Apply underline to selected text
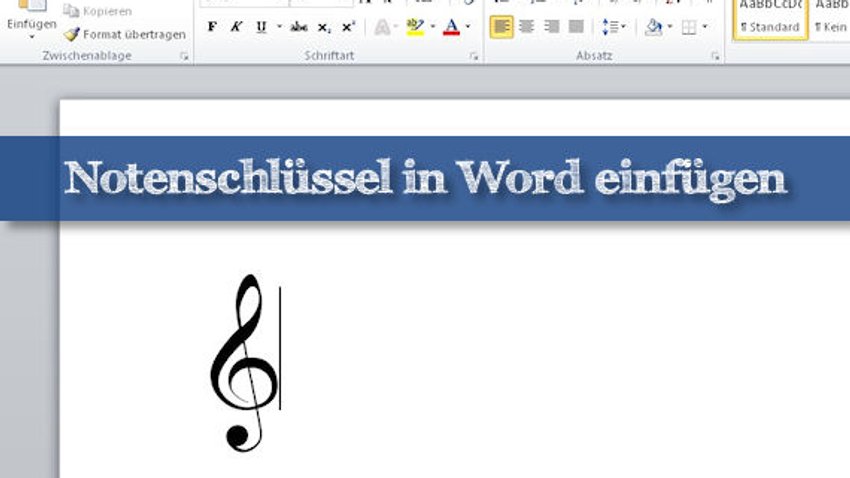The image size is (850, 478). point(261,27)
